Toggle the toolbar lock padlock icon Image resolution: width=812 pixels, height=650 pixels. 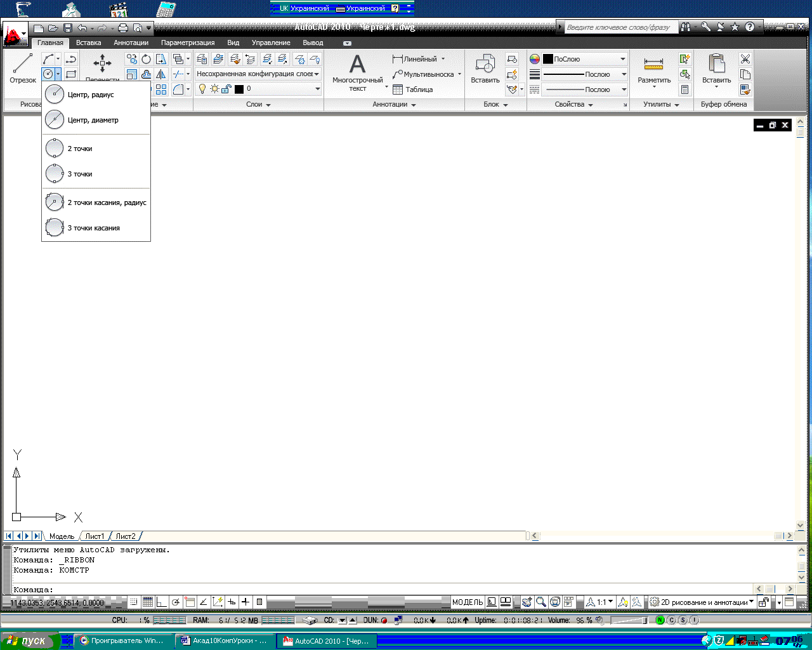click(764, 602)
